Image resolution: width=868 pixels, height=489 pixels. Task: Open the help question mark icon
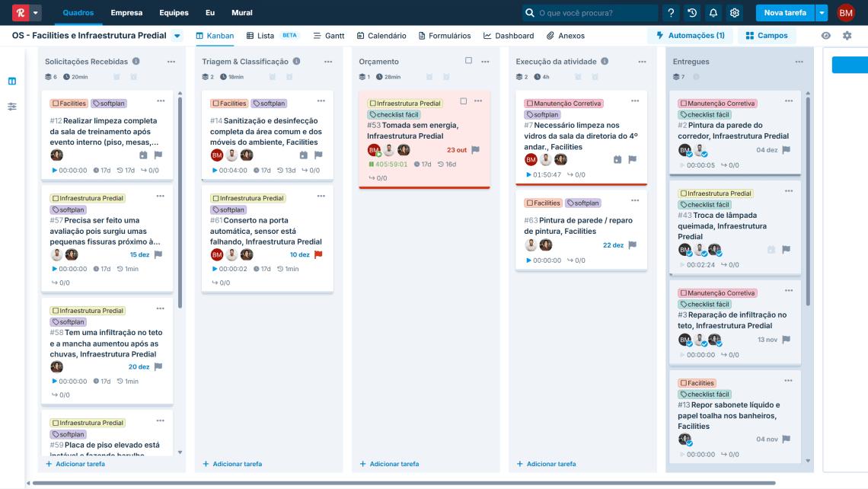(671, 13)
